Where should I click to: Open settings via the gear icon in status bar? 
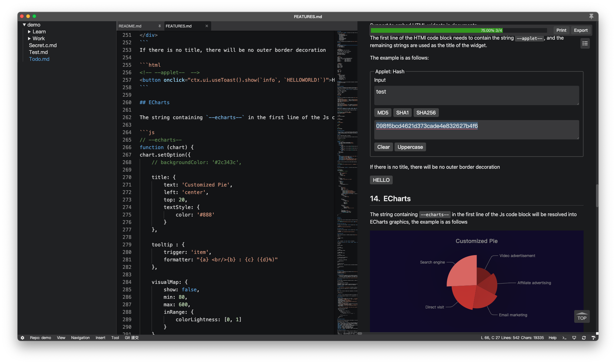pyautogui.click(x=22, y=338)
